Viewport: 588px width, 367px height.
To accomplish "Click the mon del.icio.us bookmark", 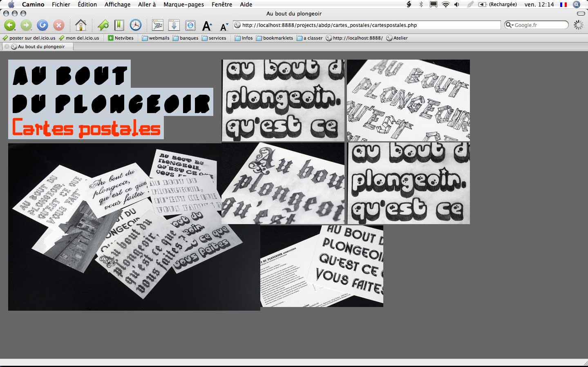I will coord(79,38).
